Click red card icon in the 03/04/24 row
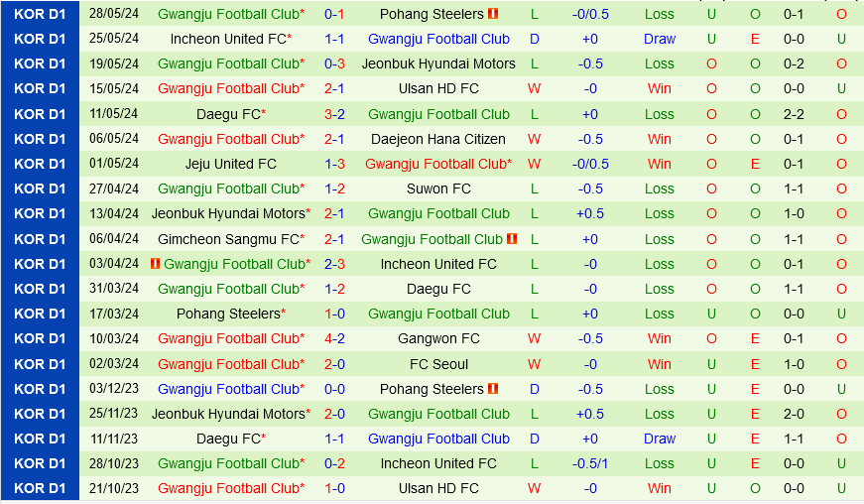 155,264
